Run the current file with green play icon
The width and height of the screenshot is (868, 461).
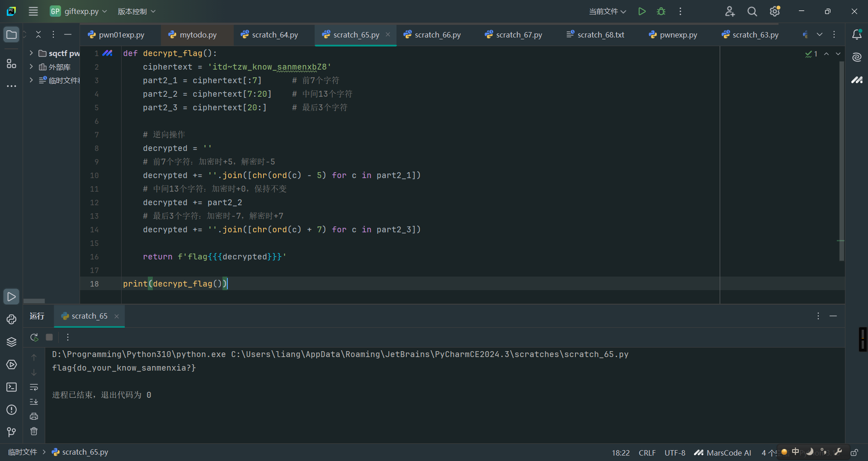(x=642, y=11)
